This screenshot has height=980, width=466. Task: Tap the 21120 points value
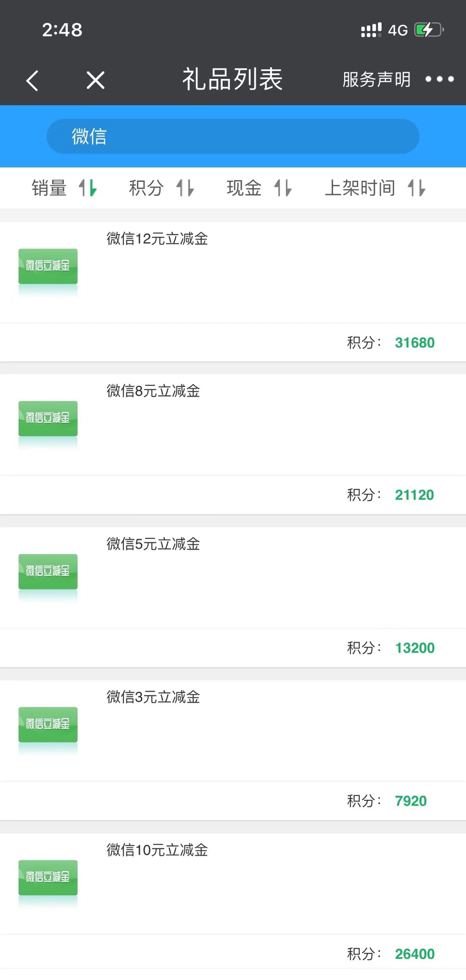point(414,495)
